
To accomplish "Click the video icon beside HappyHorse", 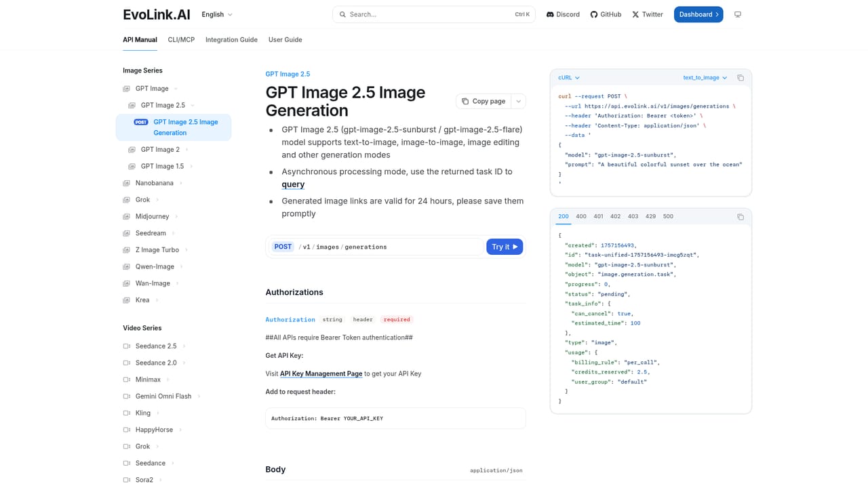I will point(126,430).
